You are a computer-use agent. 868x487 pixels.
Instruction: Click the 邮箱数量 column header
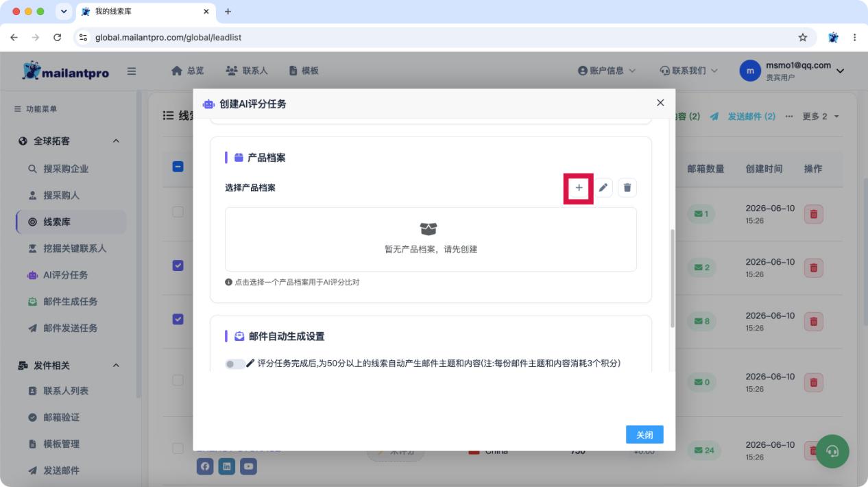(x=706, y=169)
